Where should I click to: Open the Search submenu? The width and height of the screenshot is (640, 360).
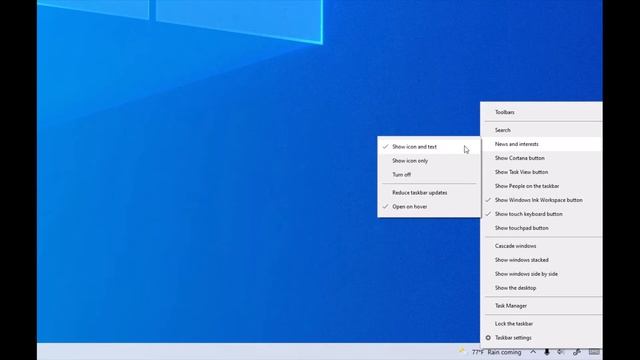[x=542, y=130]
